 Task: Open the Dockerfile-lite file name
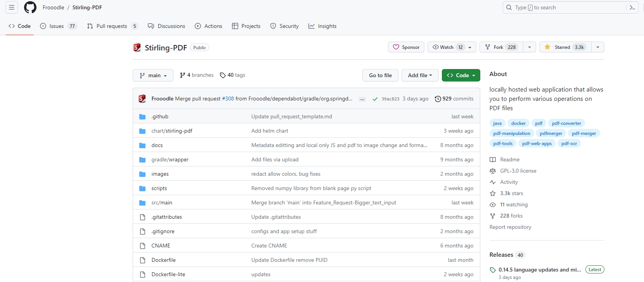(x=168, y=275)
